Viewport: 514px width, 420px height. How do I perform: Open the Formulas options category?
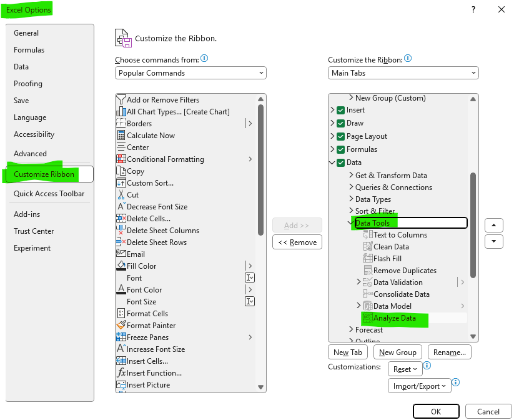[x=29, y=50]
